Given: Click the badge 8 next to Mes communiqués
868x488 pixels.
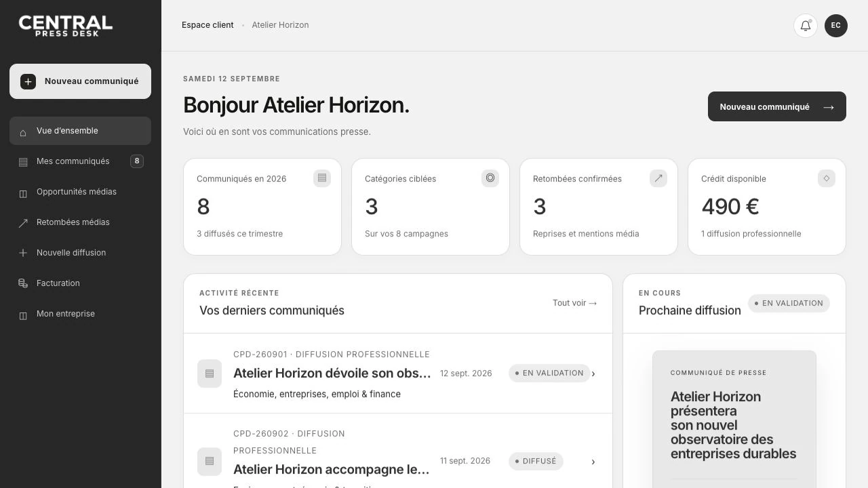Looking at the screenshot, I should pyautogui.click(x=137, y=161).
